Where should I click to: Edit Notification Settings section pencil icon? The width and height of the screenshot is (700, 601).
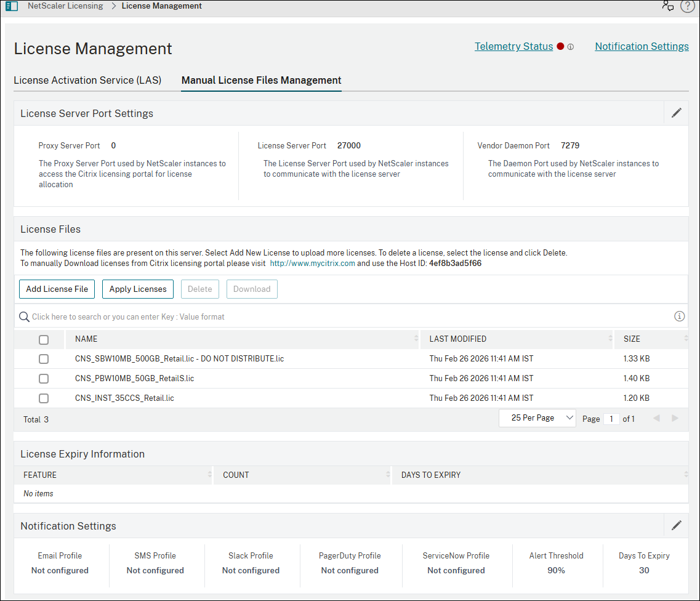pyautogui.click(x=677, y=525)
